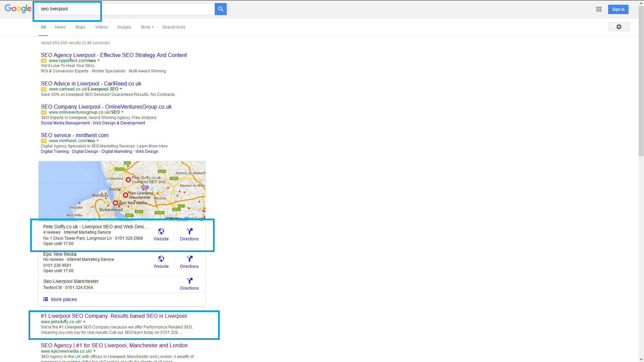Click Ad badge on rippleffect result
Image resolution: width=644 pixels, height=362 pixels.
pos(44,61)
